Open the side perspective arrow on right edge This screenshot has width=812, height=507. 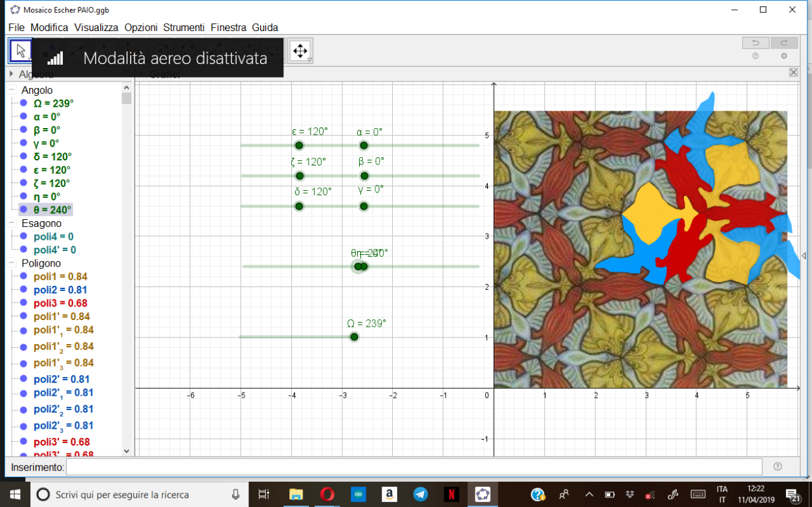(x=804, y=257)
